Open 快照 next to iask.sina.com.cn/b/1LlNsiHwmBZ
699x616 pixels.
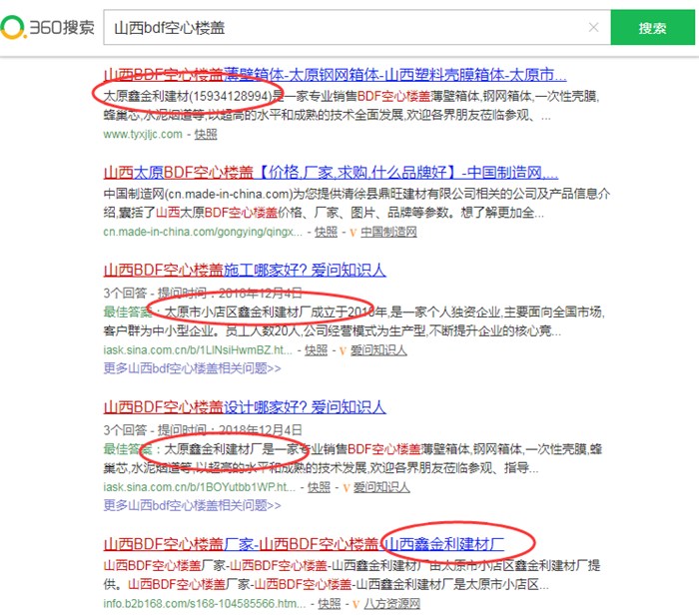point(317,349)
